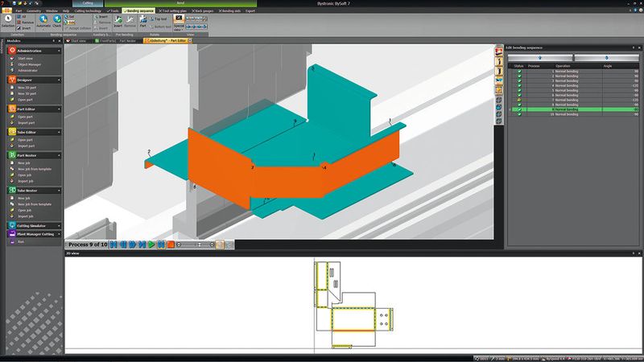Screen dimensions: 644x362
Task: Click the Part rotate icon
Action: [142, 22]
